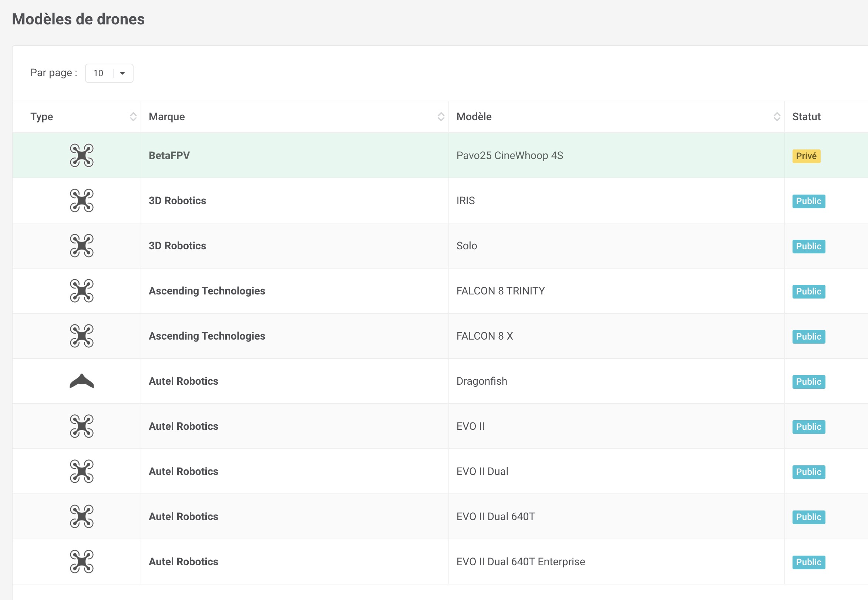Select the Pavo25 CineWhoop 4S model
This screenshot has height=600, width=868.
(509, 156)
